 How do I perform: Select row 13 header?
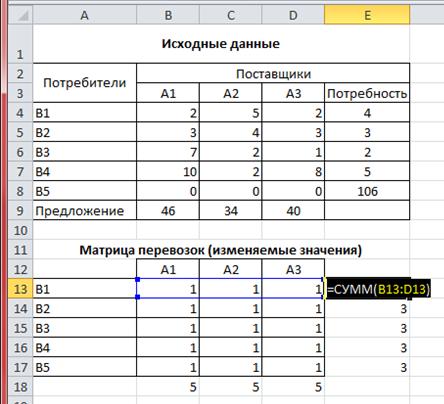pos(21,289)
